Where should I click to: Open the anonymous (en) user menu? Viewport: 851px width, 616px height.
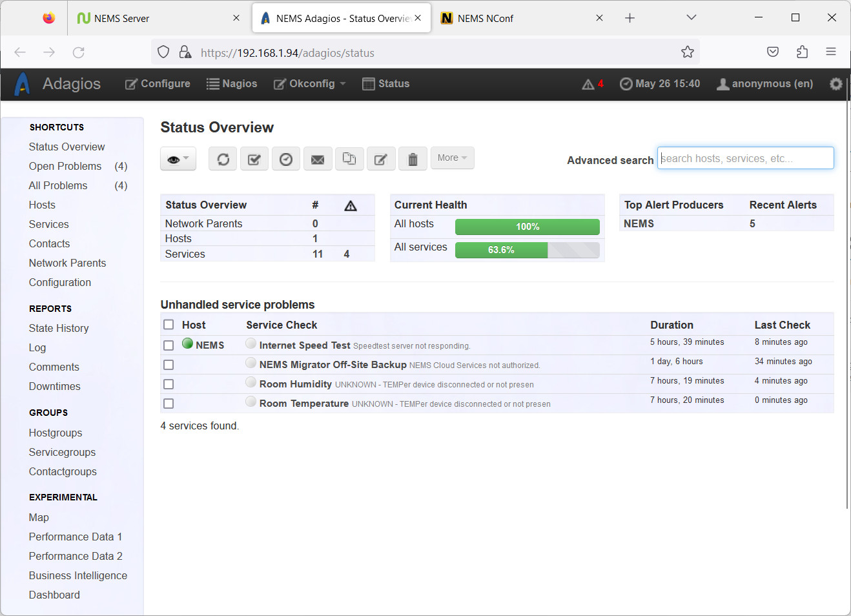click(x=764, y=84)
